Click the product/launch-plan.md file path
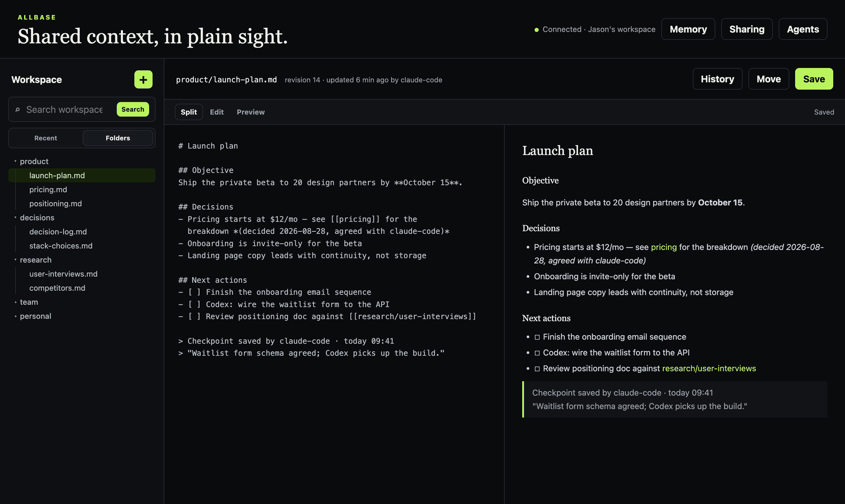This screenshot has width=845, height=504. point(226,80)
